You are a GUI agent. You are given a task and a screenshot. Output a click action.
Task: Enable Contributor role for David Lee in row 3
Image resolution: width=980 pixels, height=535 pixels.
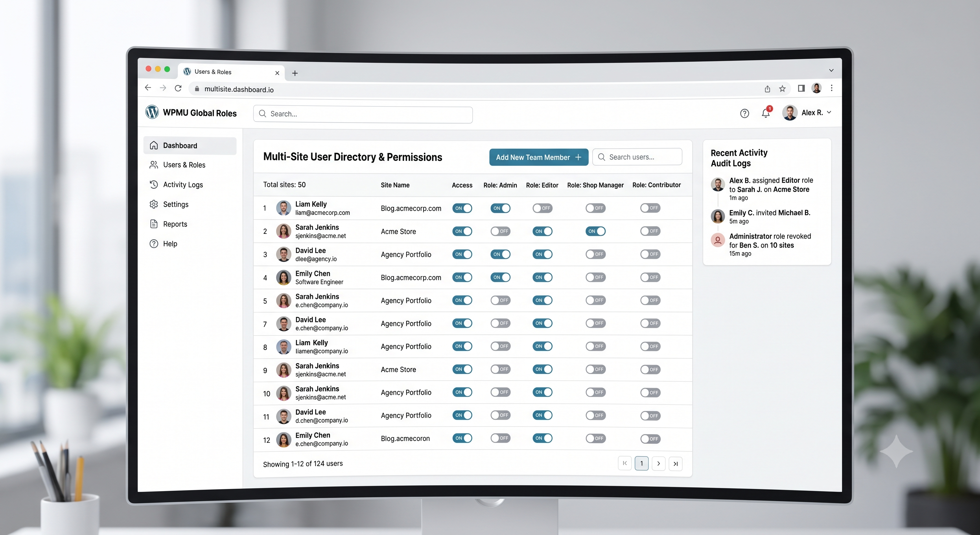(650, 254)
